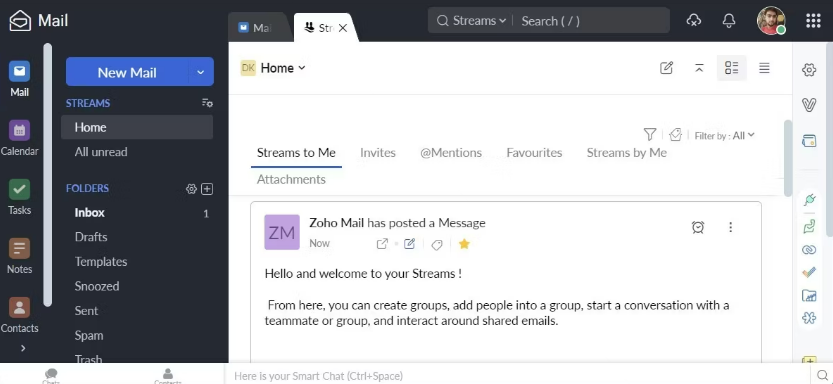The image size is (833, 384).
Task: Click the cloud sync status icon
Action: [693, 21]
